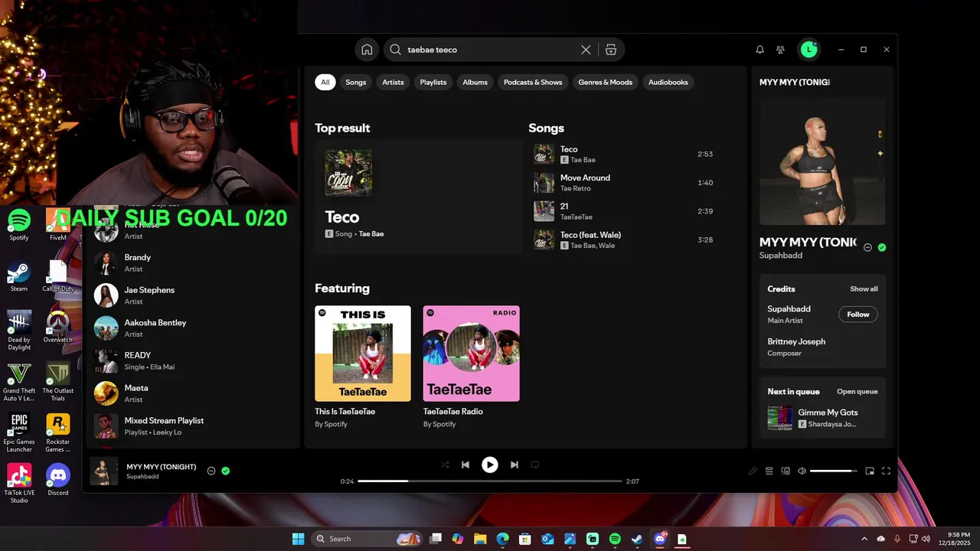This screenshot has width=980, height=551.
Task: Select the Genres & Moods filter chip
Action: (x=606, y=82)
